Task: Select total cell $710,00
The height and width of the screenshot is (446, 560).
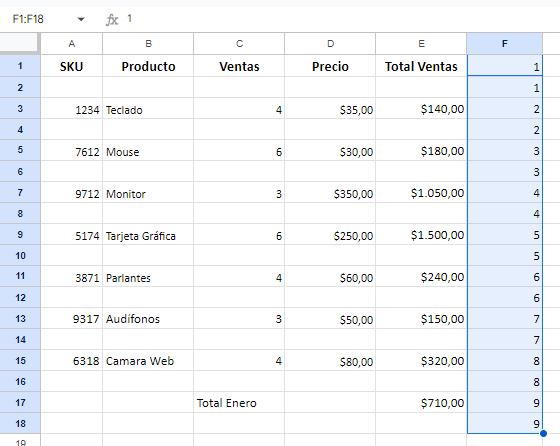Action: (421, 403)
